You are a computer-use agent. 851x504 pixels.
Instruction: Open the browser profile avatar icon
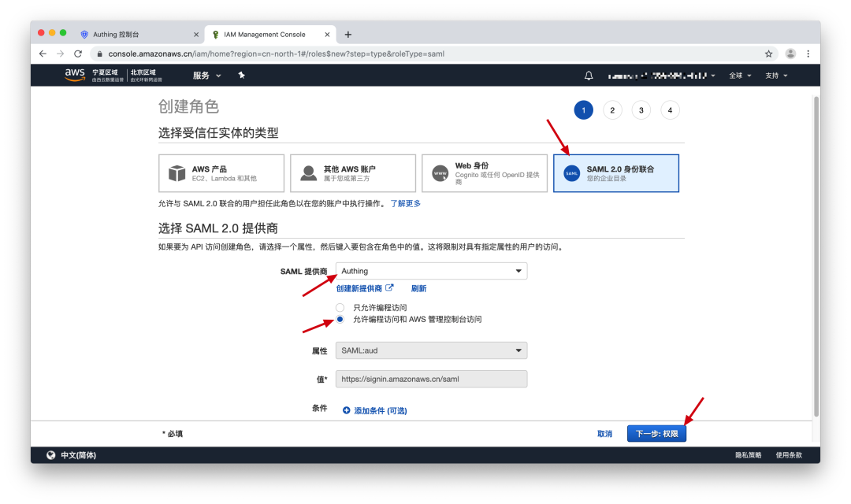[x=790, y=54]
